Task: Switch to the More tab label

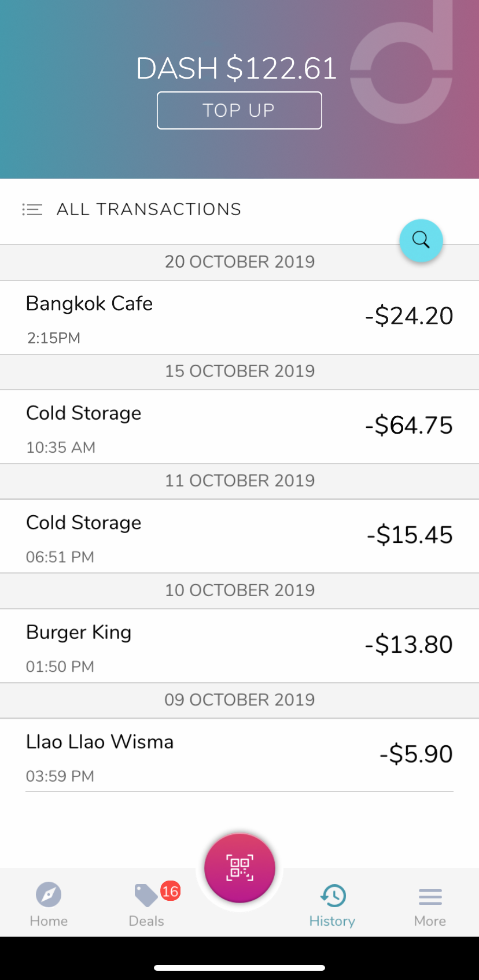Action: tap(430, 921)
